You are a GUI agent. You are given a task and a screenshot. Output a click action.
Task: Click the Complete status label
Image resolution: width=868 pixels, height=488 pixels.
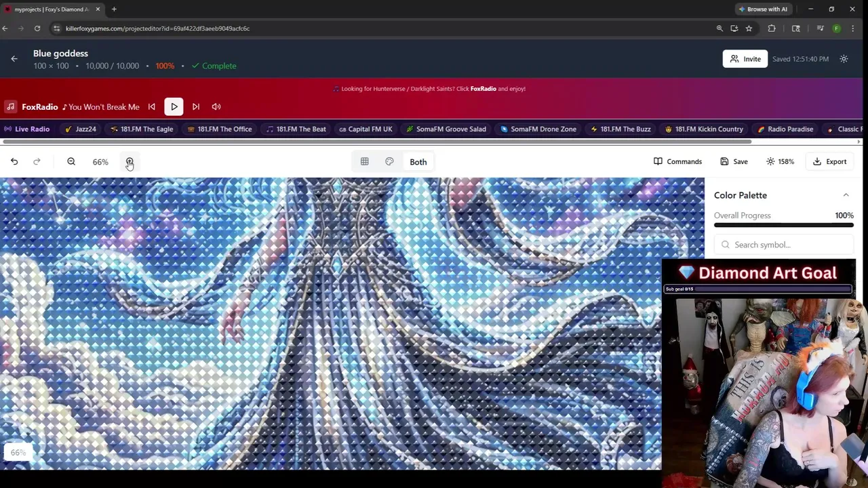[x=214, y=66]
